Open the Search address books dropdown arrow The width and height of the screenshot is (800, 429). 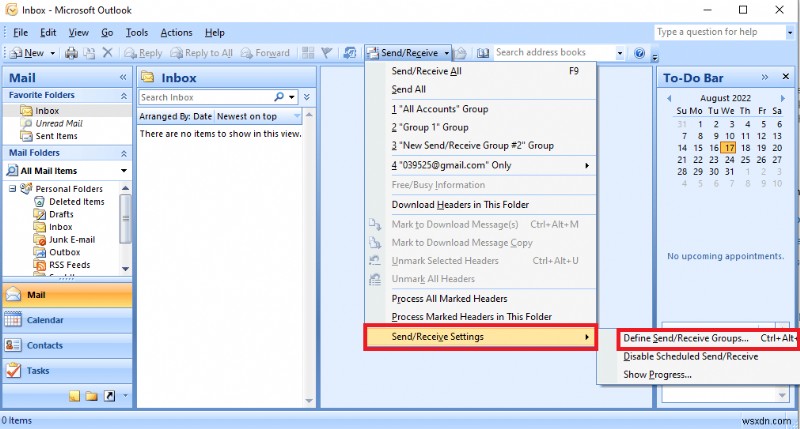click(x=619, y=53)
